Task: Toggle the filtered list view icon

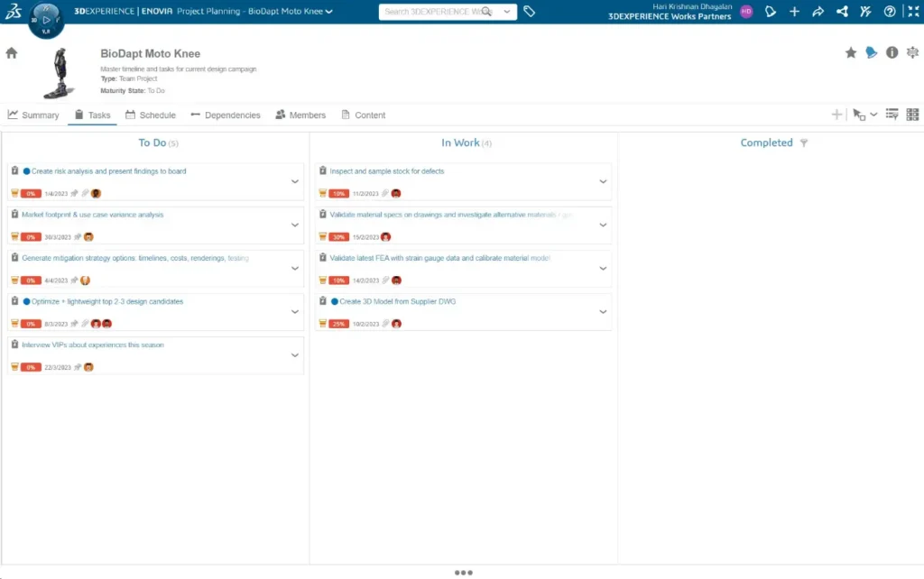Action: click(x=892, y=115)
